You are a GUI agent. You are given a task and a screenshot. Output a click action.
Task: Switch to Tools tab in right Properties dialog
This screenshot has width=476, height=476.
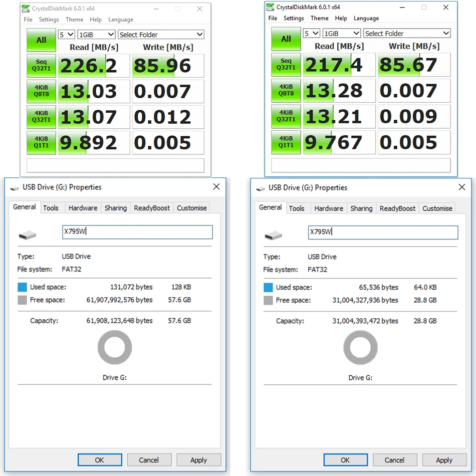(x=297, y=208)
